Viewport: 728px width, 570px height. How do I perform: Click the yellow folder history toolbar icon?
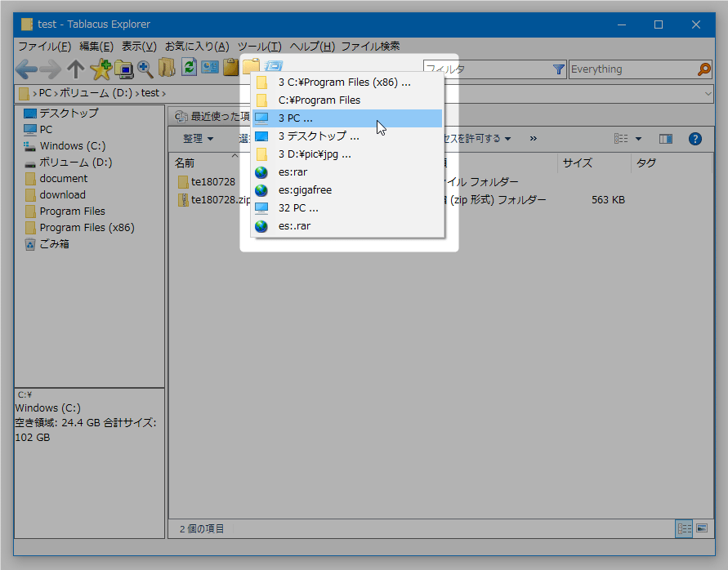coord(251,66)
